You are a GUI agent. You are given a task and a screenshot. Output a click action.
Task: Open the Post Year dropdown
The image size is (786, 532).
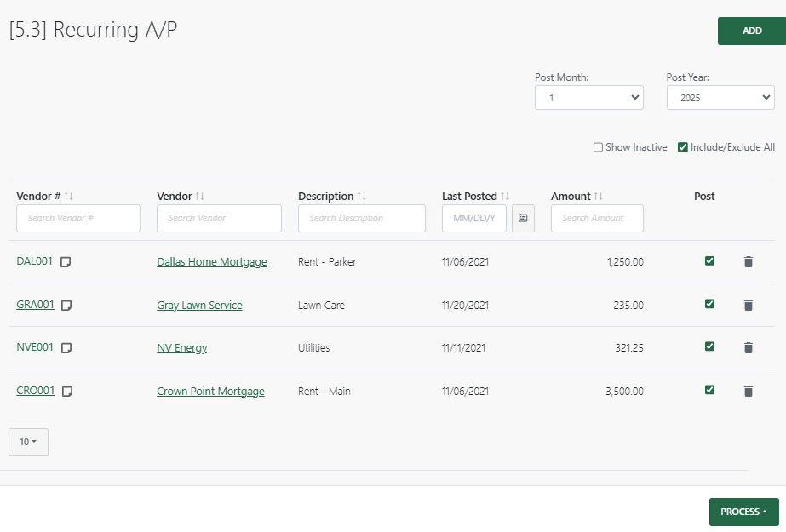[x=720, y=97]
